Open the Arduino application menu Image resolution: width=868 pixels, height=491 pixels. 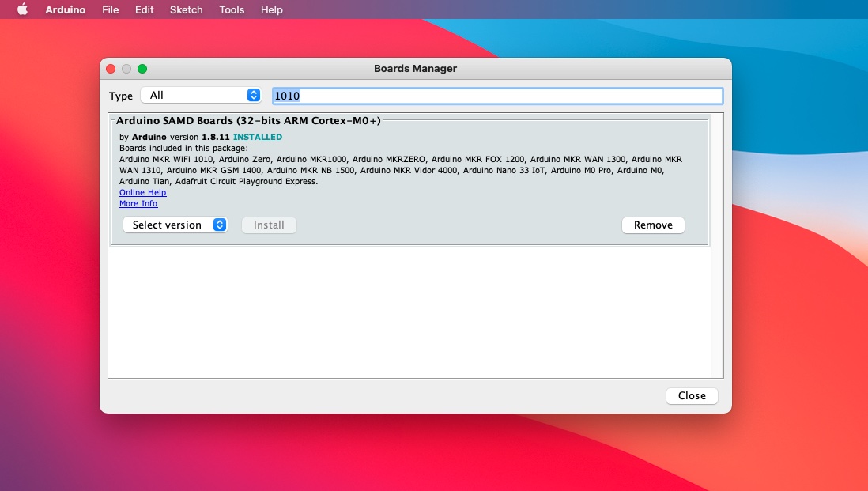[x=66, y=10]
